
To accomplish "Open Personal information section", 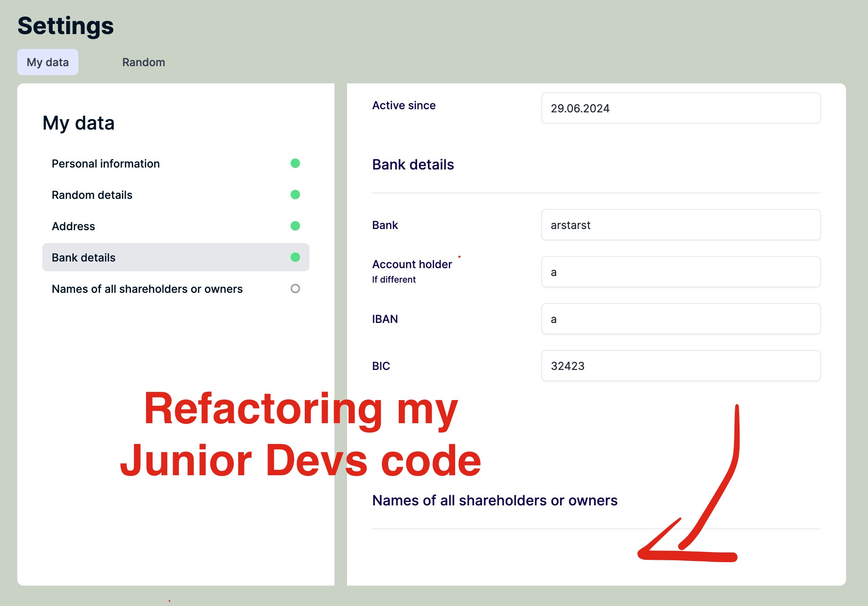I will point(106,164).
